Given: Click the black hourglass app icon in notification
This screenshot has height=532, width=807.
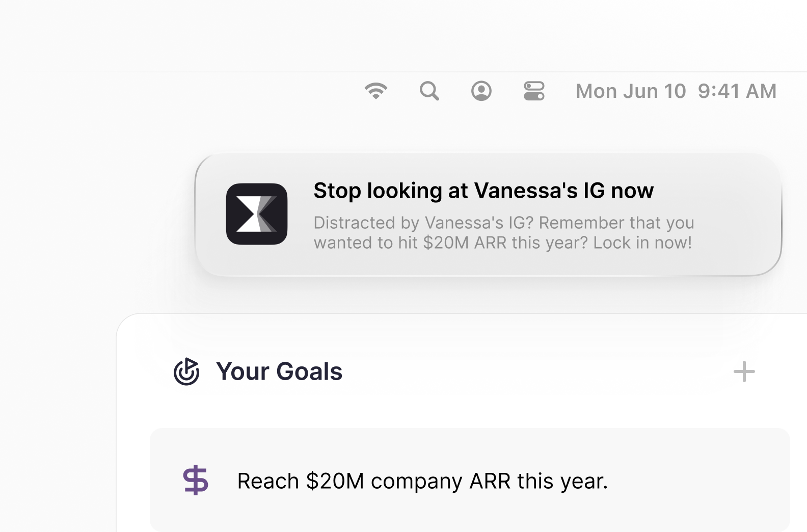Looking at the screenshot, I should pyautogui.click(x=257, y=214).
